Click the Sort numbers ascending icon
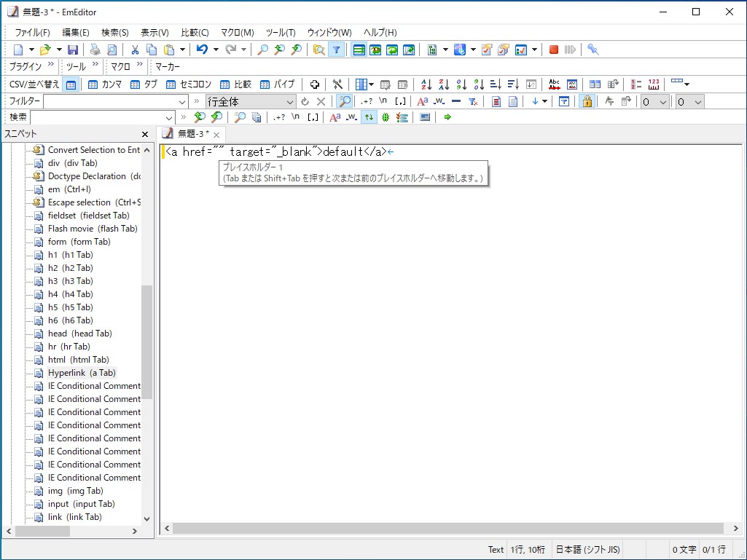Image resolution: width=747 pixels, height=560 pixels. coord(461,84)
